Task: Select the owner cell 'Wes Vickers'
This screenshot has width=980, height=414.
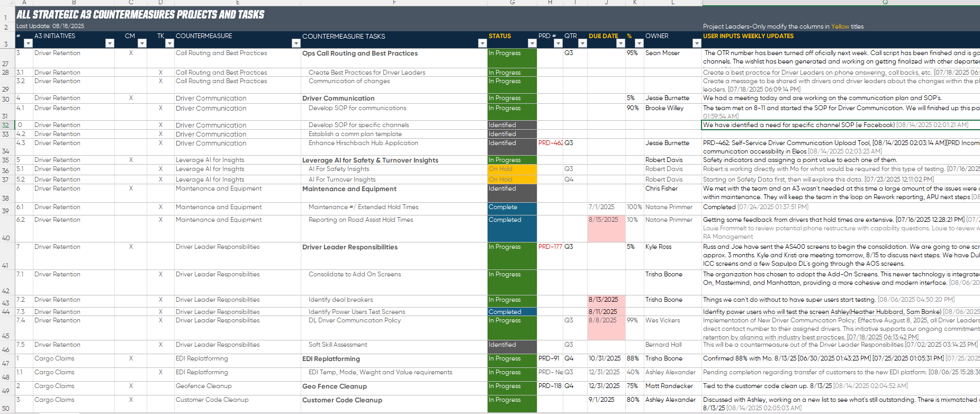Action: point(673,328)
